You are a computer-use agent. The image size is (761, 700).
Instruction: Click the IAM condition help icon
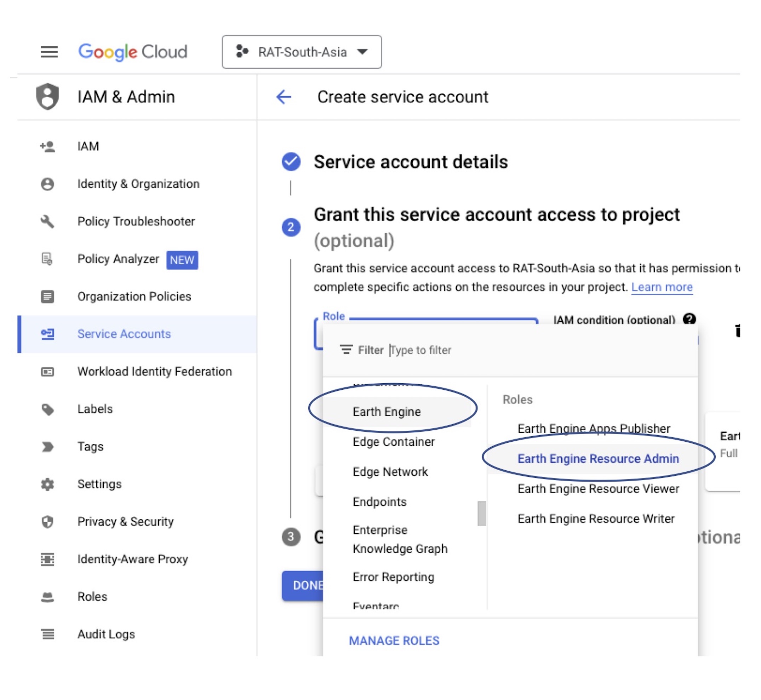[x=689, y=319]
